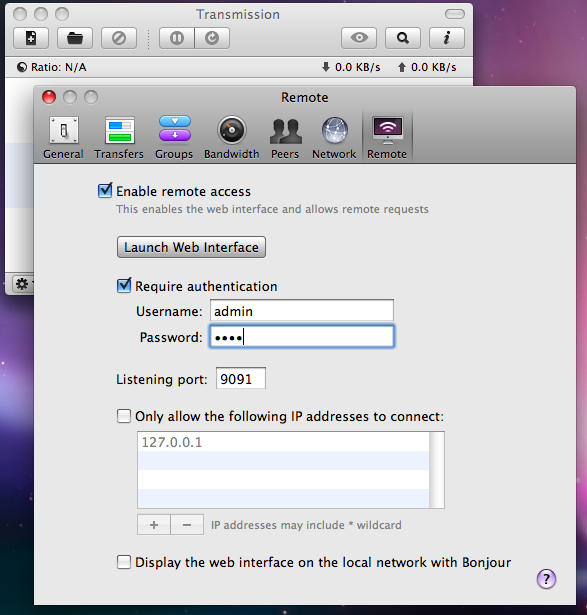Click the toolbar toggle pill in Transmission title bar
The width and height of the screenshot is (587, 615).
pos(455,15)
